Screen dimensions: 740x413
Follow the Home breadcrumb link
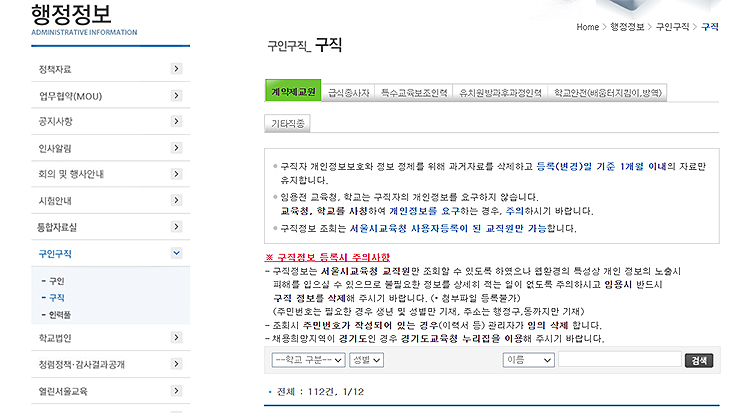[587, 27]
